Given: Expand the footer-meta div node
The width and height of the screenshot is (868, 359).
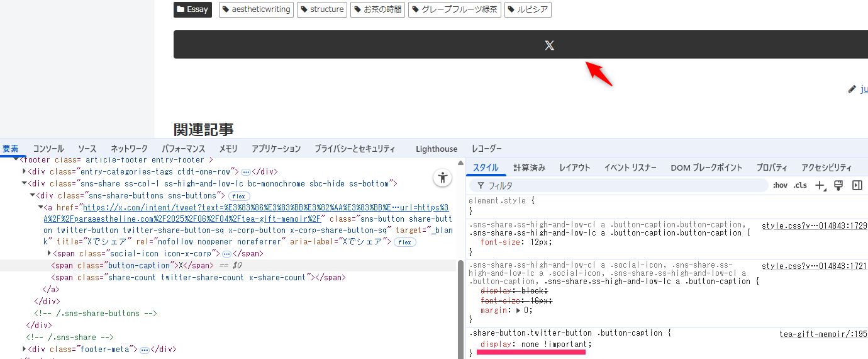Looking at the screenshot, I should coord(25,349).
